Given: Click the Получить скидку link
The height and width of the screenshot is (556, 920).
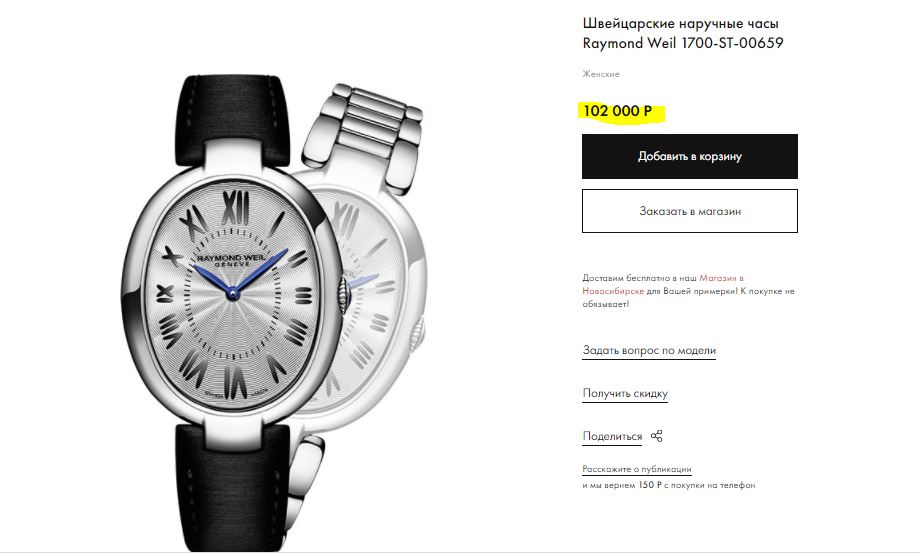Looking at the screenshot, I should 625,394.
